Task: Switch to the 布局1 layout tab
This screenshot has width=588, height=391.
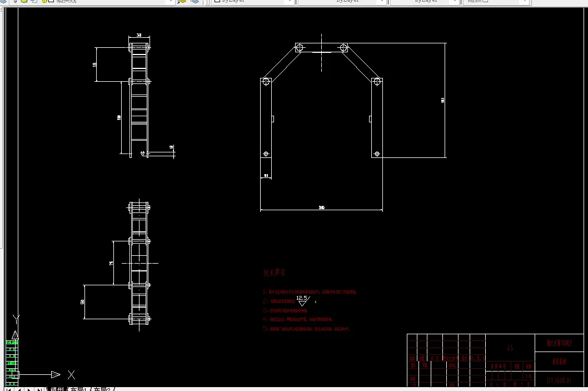Action: pyautogui.click(x=79, y=389)
